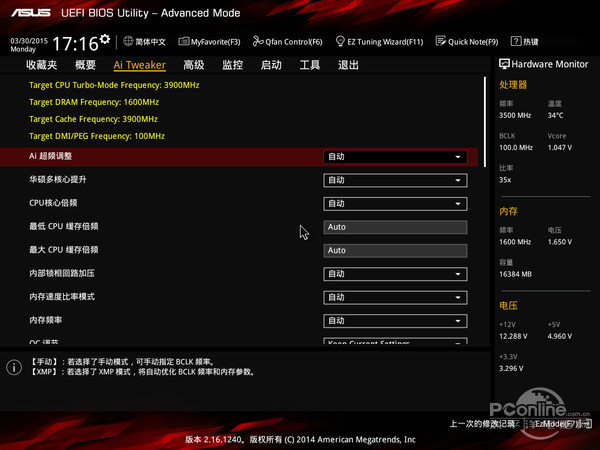Image resolution: width=600 pixels, height=450 pixels.
Task: Click the EZ Tuning Wizard lightbulb icon
Action: [x=340, y=41]
